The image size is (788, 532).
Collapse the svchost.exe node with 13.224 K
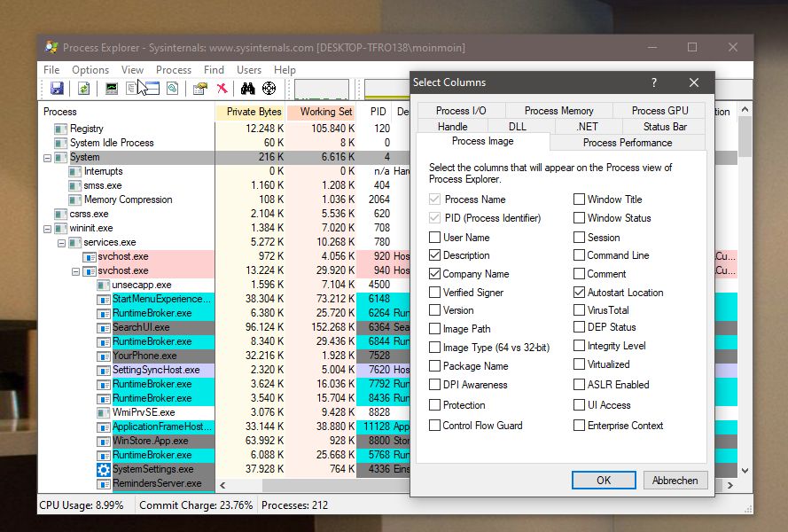75,271
